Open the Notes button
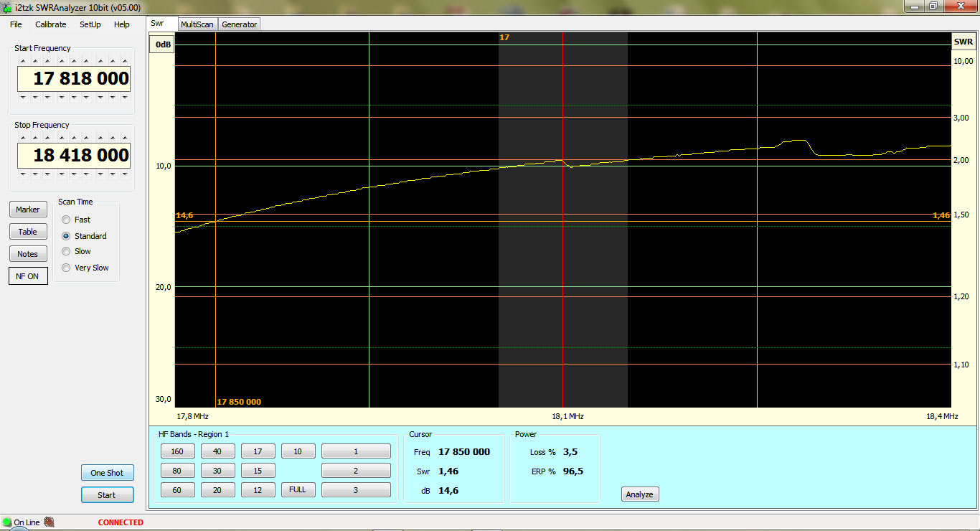Screen dimensions: 980x531 [x=28, y=254]
